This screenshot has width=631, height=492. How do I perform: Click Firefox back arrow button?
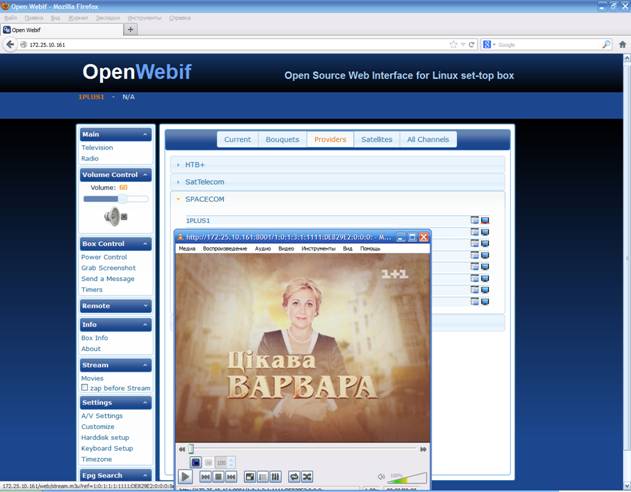(x=10, y=44)
